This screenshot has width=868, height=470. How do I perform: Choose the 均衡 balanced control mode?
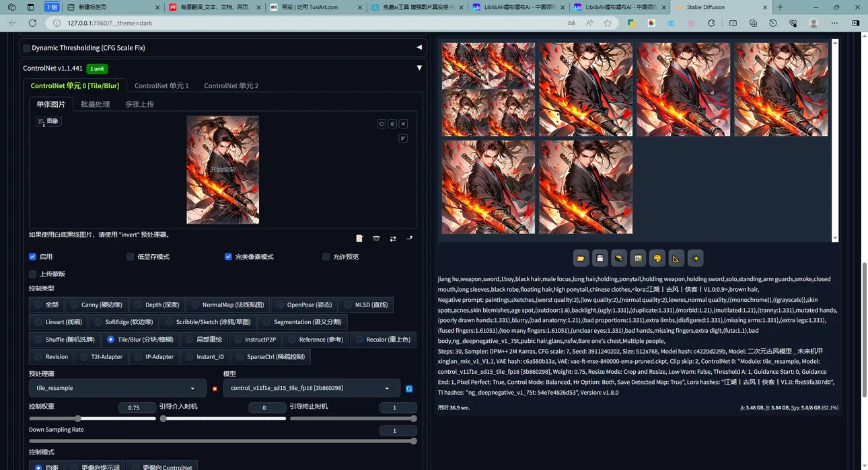[x=47, y=467]
